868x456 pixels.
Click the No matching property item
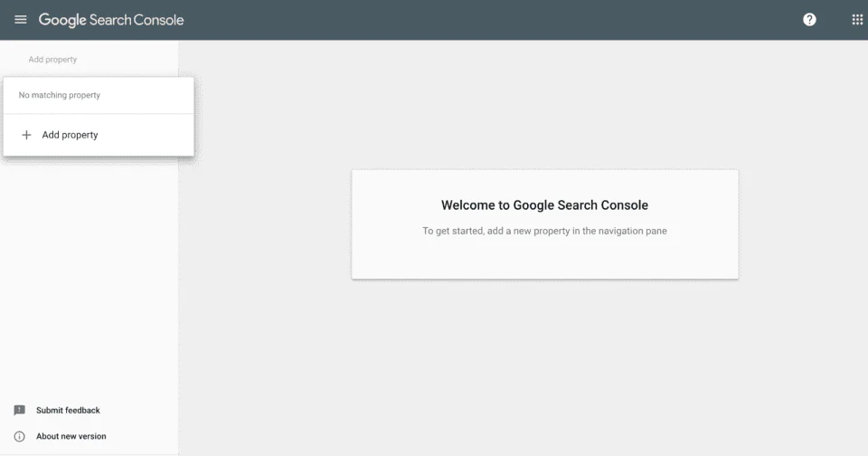[60, 95]
